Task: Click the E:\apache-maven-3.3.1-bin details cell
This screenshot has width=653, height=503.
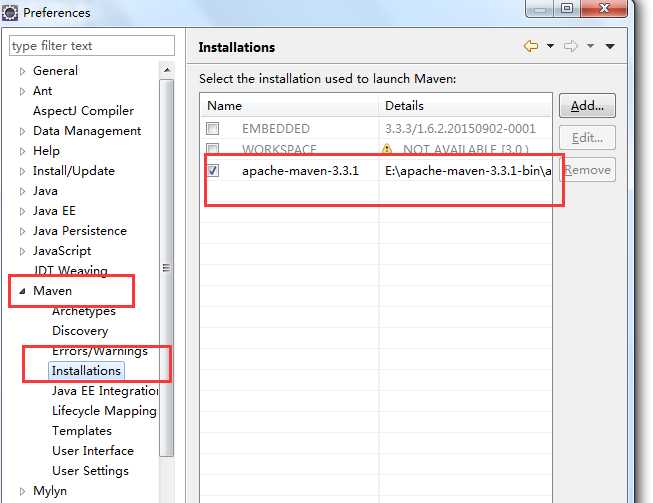Action: click(x=468, y=171)
